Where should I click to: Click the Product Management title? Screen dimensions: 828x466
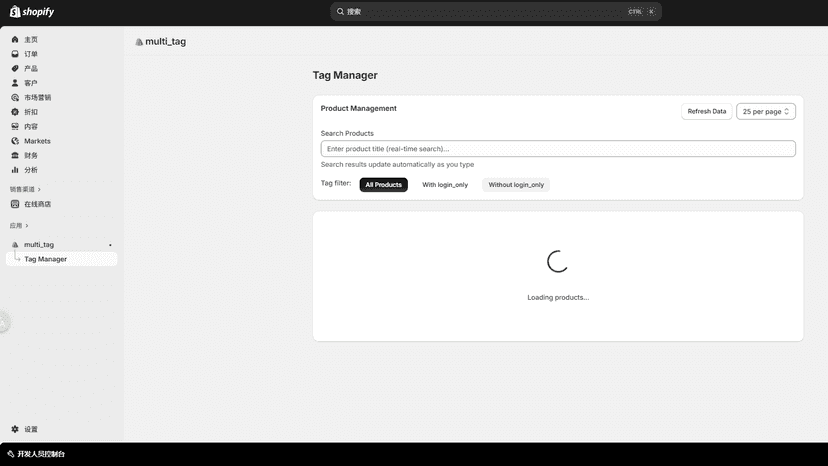tap(358, 108)
